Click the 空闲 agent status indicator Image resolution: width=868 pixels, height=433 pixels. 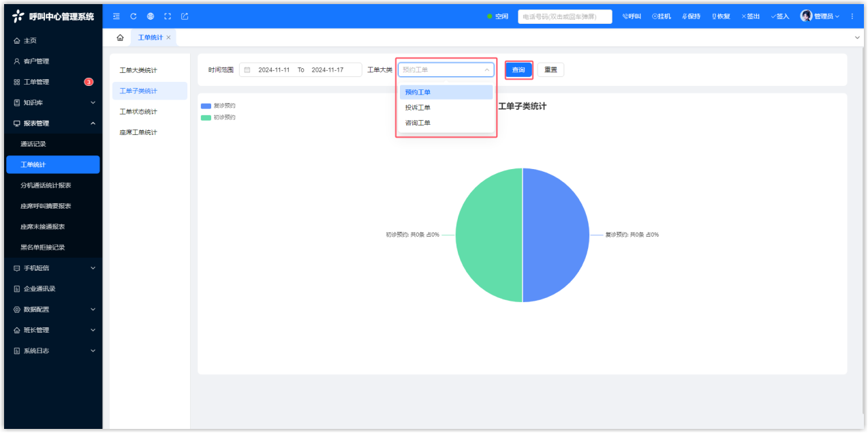pyautogui.click(x=497, y=16)
